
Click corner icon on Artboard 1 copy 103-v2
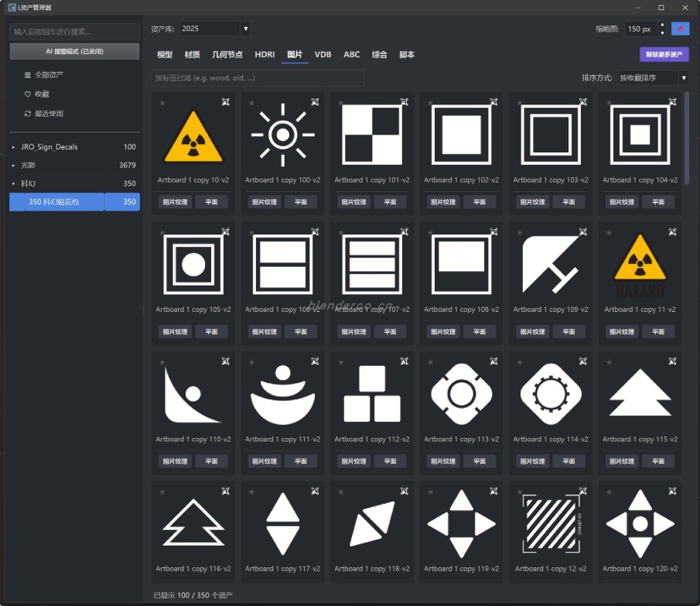582,102
